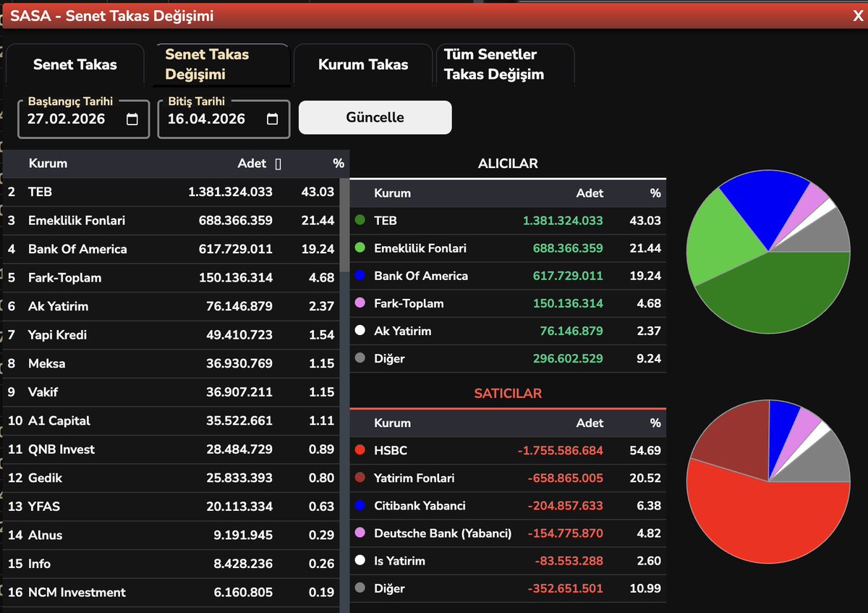Viewport: 868px width, 613px height.
Task: Select the Meksa row
Action: point(171,363)
